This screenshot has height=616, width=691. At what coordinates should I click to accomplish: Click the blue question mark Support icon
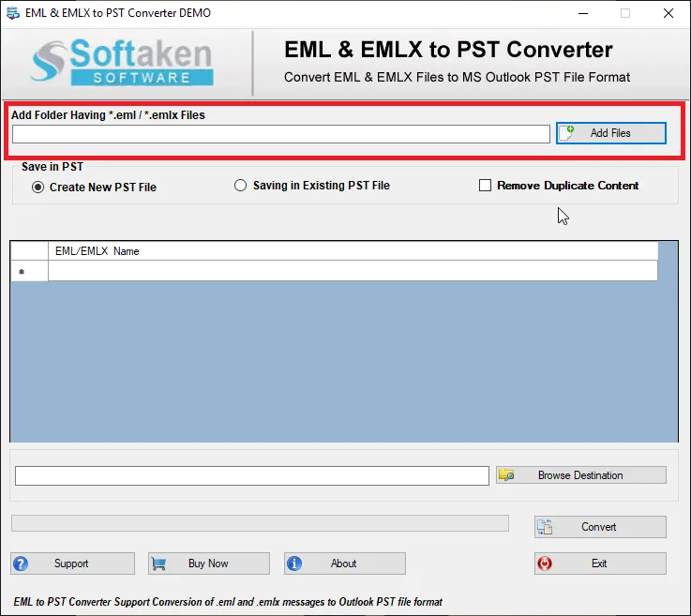pos(21,563)
